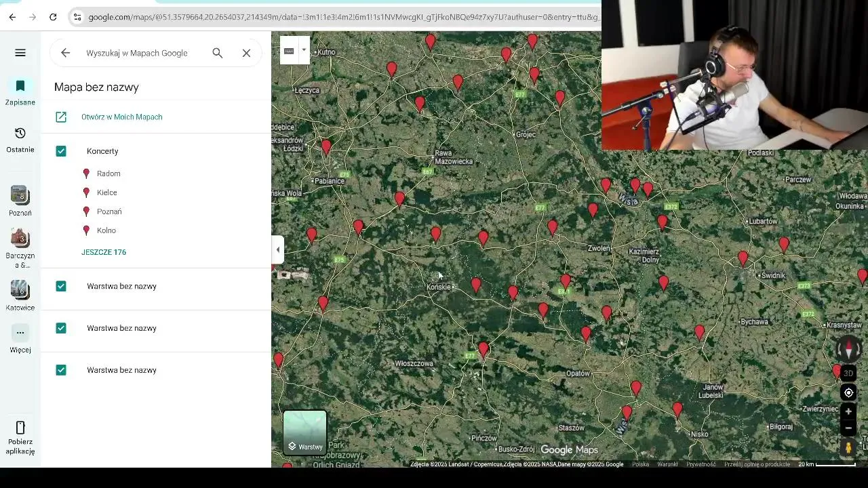Open the Warstwy layers thumbnail

[x=305, y=432]
